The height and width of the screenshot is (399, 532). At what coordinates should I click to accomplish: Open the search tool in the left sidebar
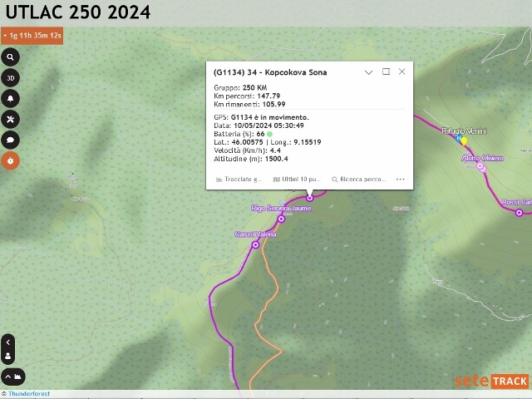click(x=10, y=57)
